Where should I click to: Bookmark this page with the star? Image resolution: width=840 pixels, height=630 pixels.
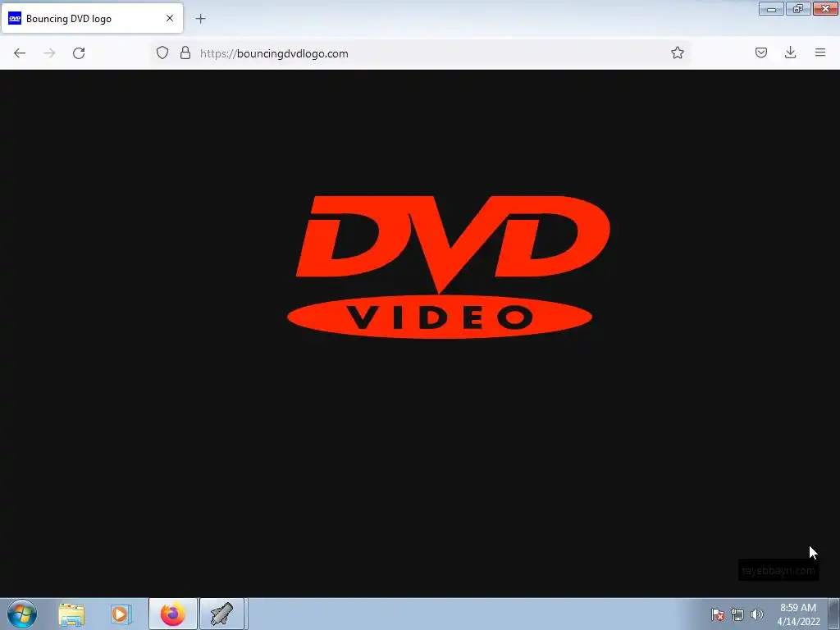677,52
